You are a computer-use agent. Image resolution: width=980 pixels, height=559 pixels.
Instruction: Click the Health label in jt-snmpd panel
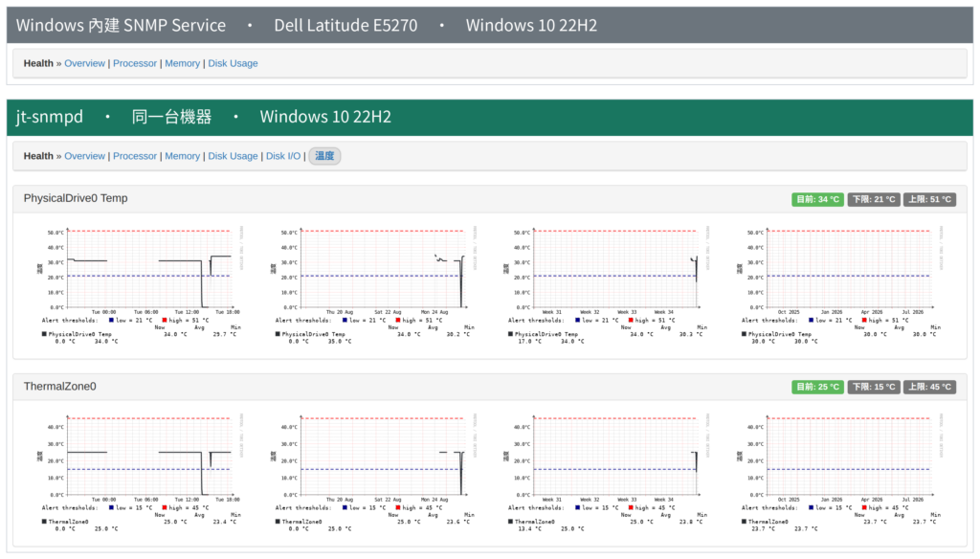pyautogui.click(x=38, y=156)
